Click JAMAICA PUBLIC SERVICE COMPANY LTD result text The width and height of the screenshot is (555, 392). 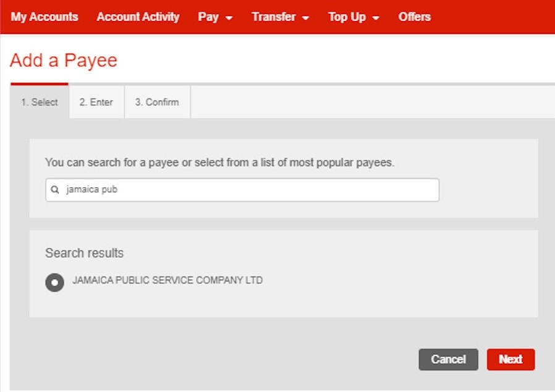(x=167, y=280)
